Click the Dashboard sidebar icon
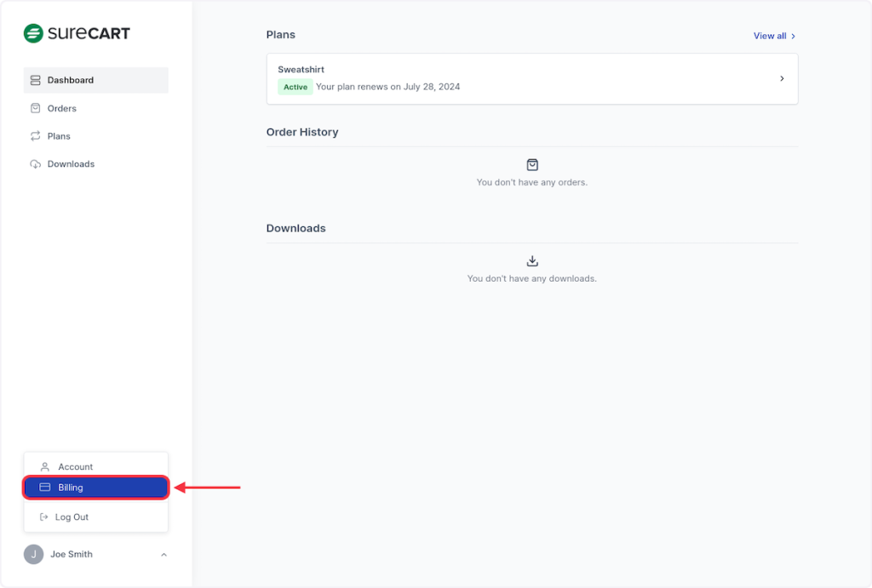The image size is (872, 588). [x=36, y=80]
